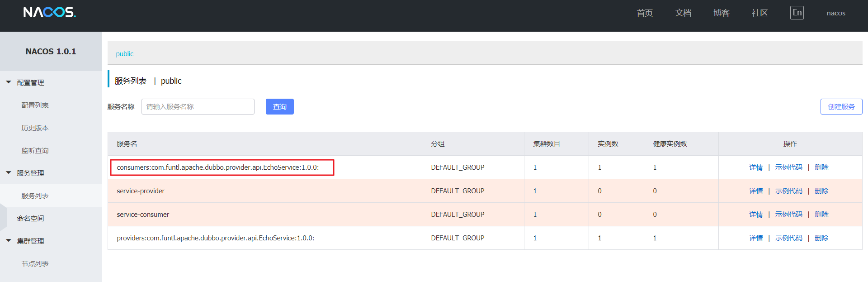This screenshot has width=868, height=282.
Task: Delete the service-consumer service
Action: pos(821,215)
